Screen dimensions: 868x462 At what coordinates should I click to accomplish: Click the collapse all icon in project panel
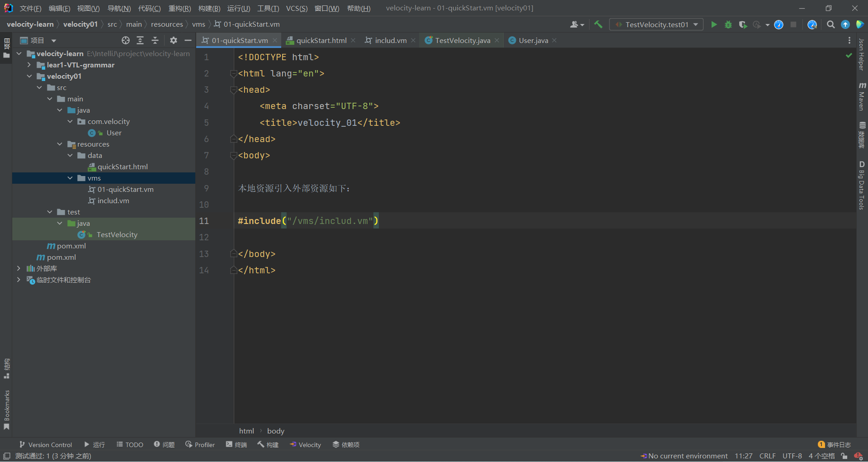(155, 40)
